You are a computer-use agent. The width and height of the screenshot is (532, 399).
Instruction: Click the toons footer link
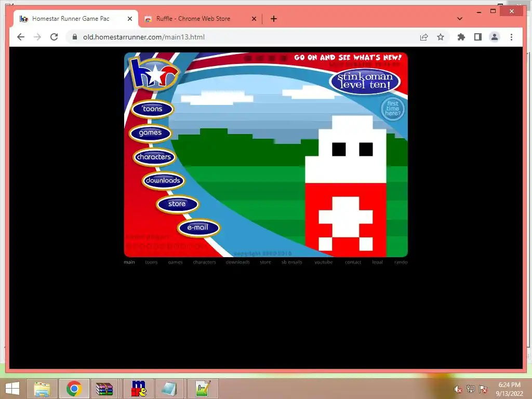click(x=151, y=262)
